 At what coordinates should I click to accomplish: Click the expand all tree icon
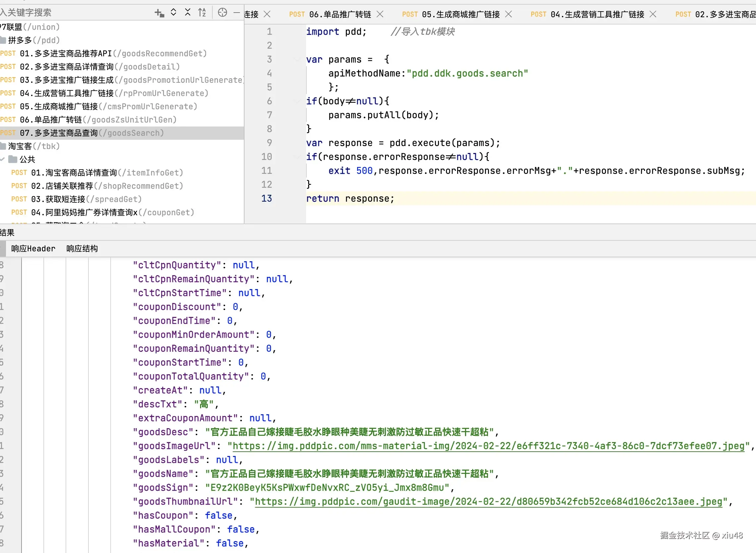coord(174,13)
